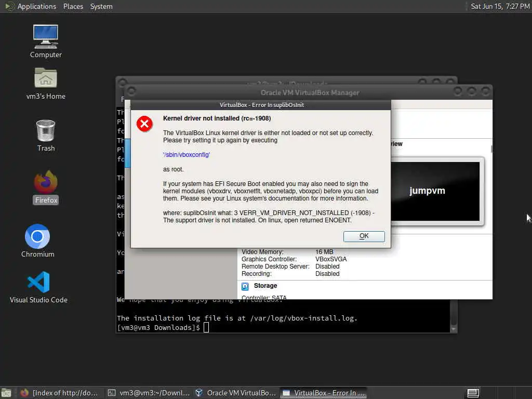
Task: Switch to the VirtualBox - Error In... taskbar entry
Action: 324,393
